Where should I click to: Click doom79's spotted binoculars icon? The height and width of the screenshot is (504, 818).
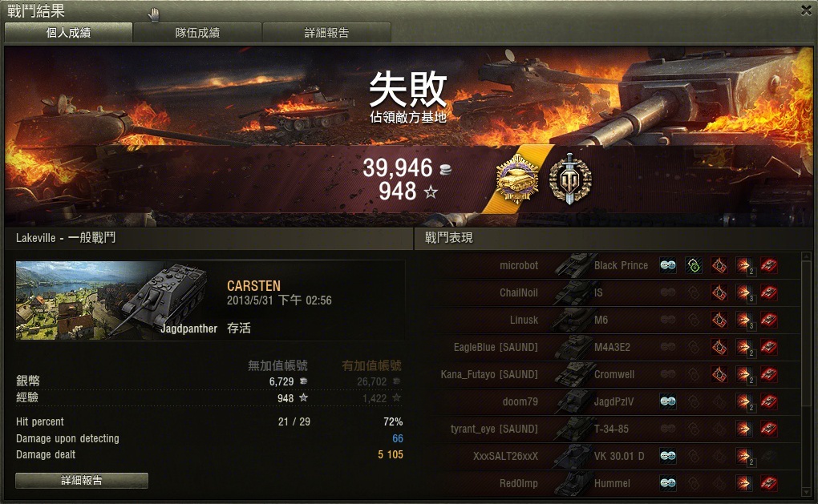click(x=668, y=401)
